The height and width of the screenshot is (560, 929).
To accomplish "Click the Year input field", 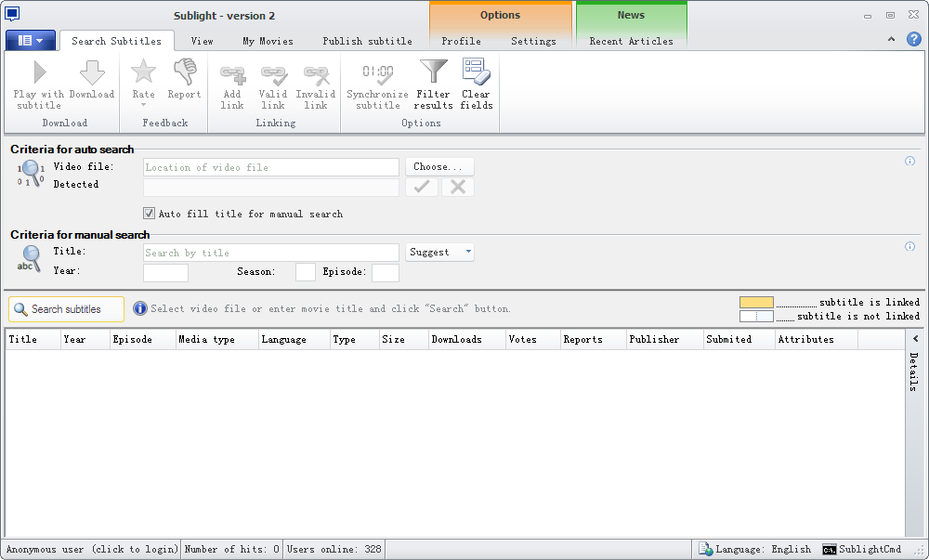I will tap(166, 273).
